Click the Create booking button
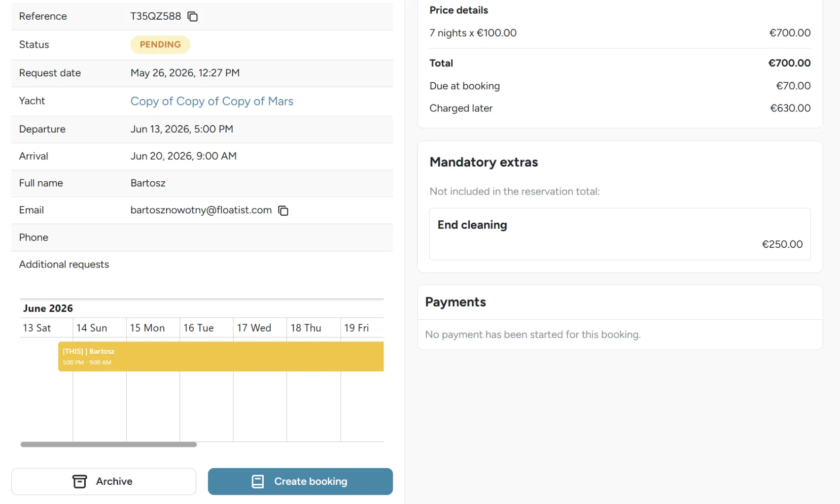 click(x=300, y=481)
